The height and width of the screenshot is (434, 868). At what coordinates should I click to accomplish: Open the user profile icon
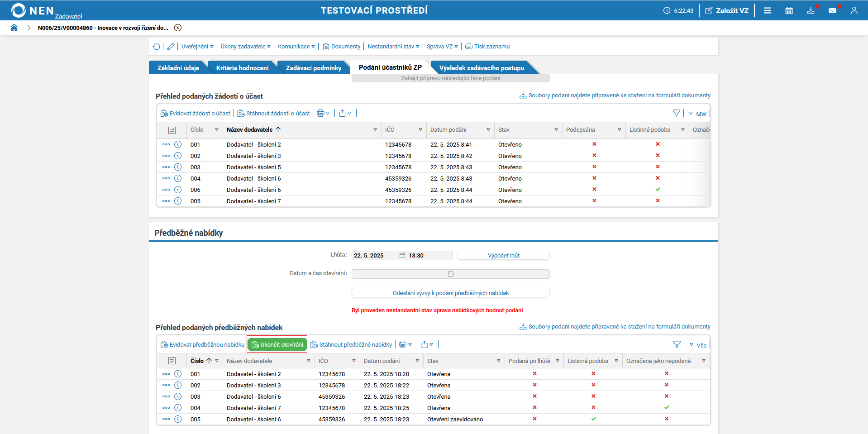tap(854, 10)
